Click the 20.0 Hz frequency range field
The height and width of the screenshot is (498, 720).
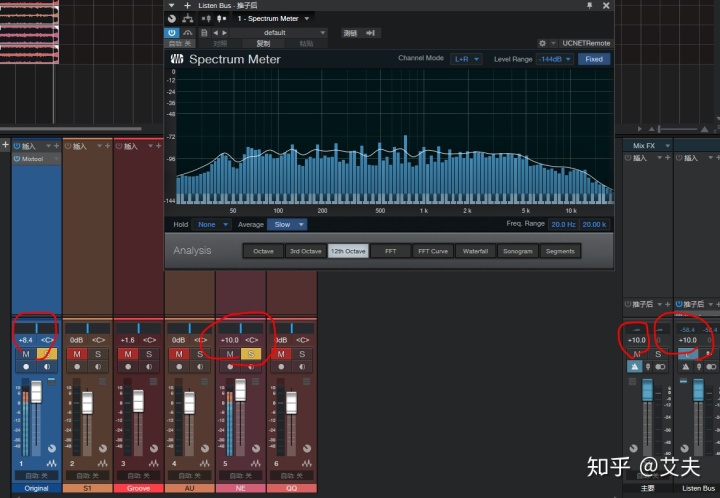563,224
